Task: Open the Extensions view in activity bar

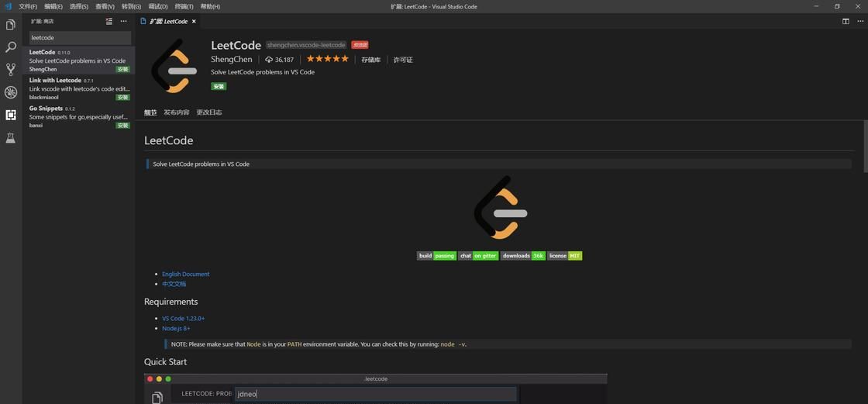Action: pyautogui.click(x=11, y=115)
